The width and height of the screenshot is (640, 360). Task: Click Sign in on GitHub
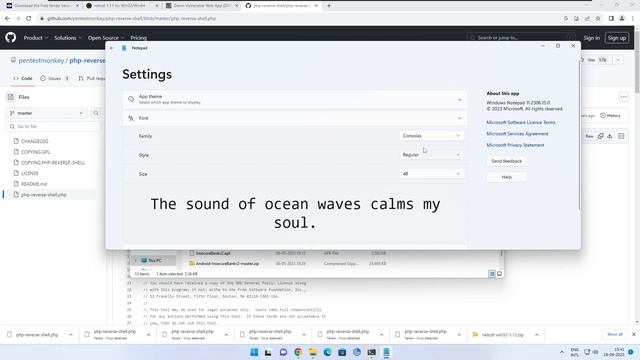click(x=591, y=38)
